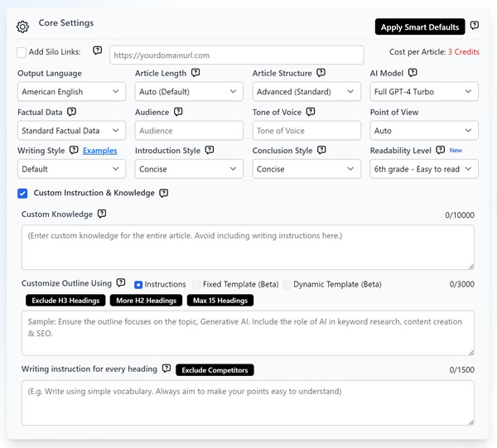Screen dimensions: 497x448
Task: Click the silo domain URL field
Action: coord(237,55)
